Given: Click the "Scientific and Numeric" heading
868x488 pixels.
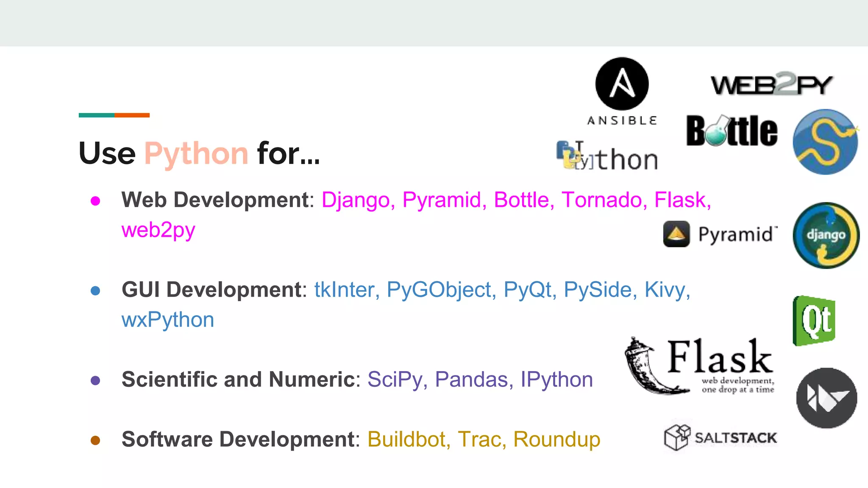Looking at the screenshot, I should pyautogui.click(x=238, y=380).
